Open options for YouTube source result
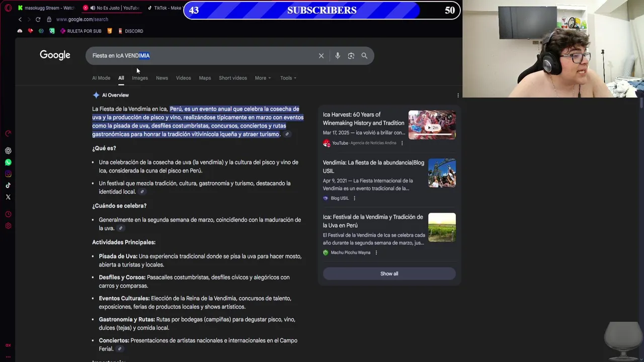The width and height of the screenshot is (644, 362). [402, 143]
